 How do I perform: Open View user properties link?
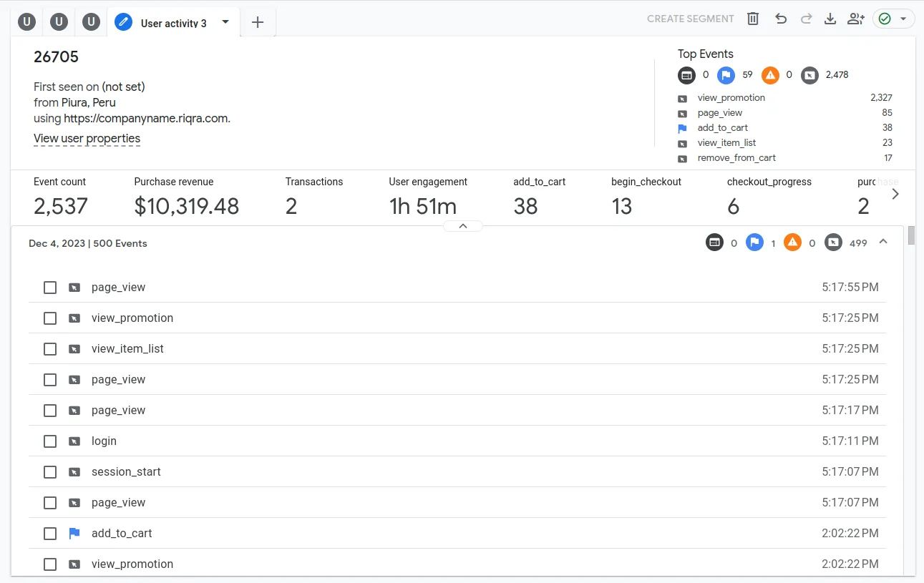coord(87,139)
